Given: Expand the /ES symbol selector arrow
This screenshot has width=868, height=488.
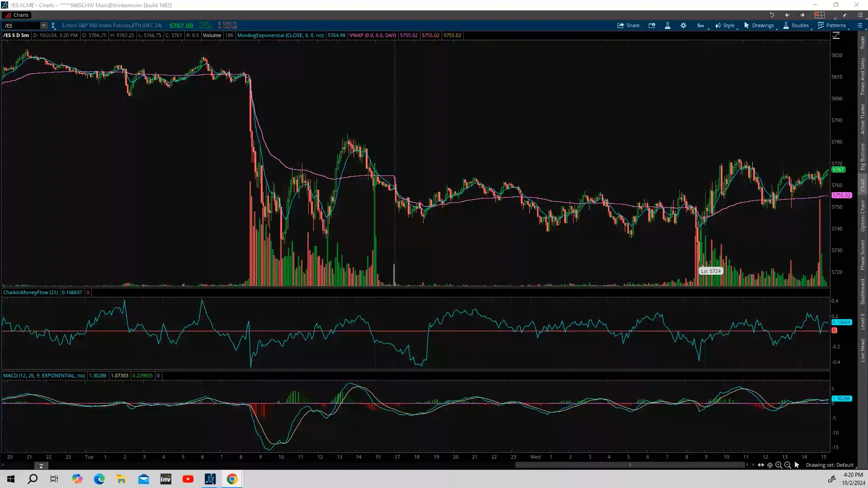Looking at the screenshot, I should 43,26.
